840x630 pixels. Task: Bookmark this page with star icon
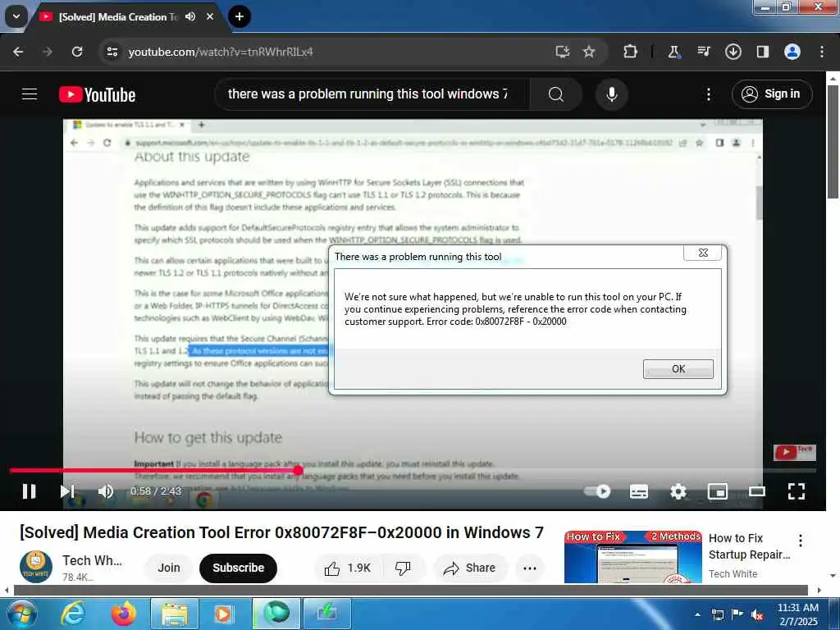pyautogui.click(x=589, y=52)
